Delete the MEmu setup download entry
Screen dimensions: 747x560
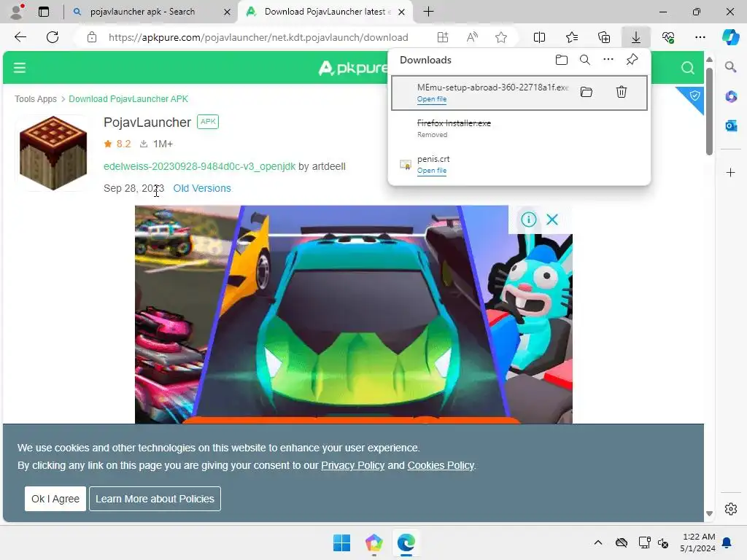tap(622, 92)
